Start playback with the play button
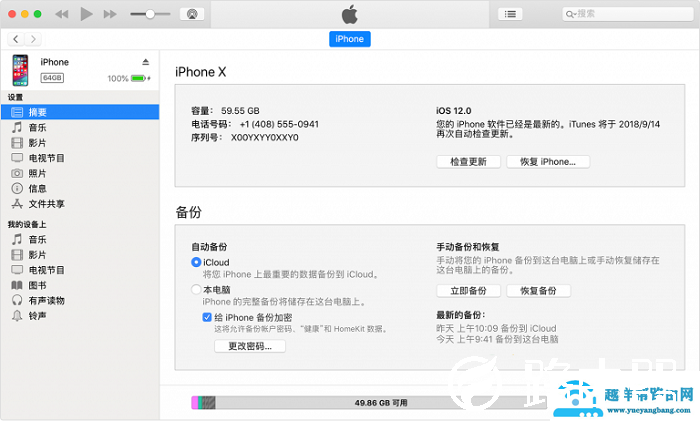This screenshot has height=421, width=700. coord(86,14)
